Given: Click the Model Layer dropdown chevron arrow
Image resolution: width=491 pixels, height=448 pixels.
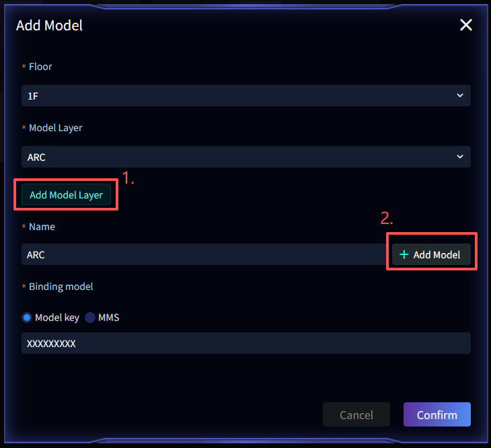Looking at the screenshot, I should point(460,157).
